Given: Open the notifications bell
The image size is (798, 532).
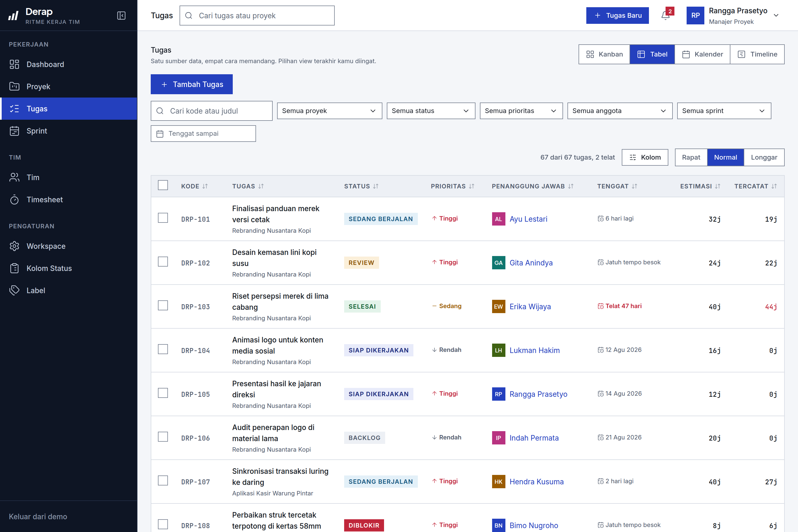Looking at the screenshot, I should pyautogui.click(x=666, y=16).
